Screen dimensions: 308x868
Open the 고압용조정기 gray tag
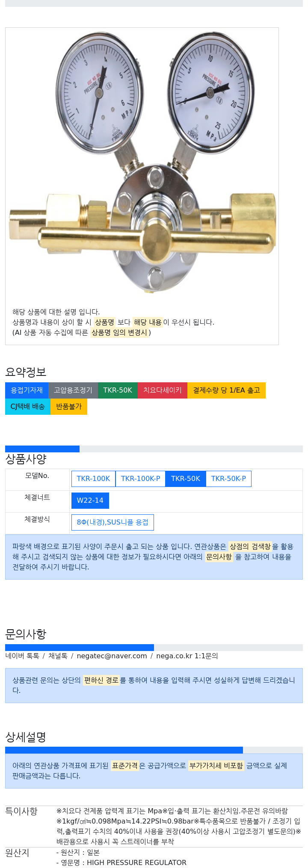73,390
